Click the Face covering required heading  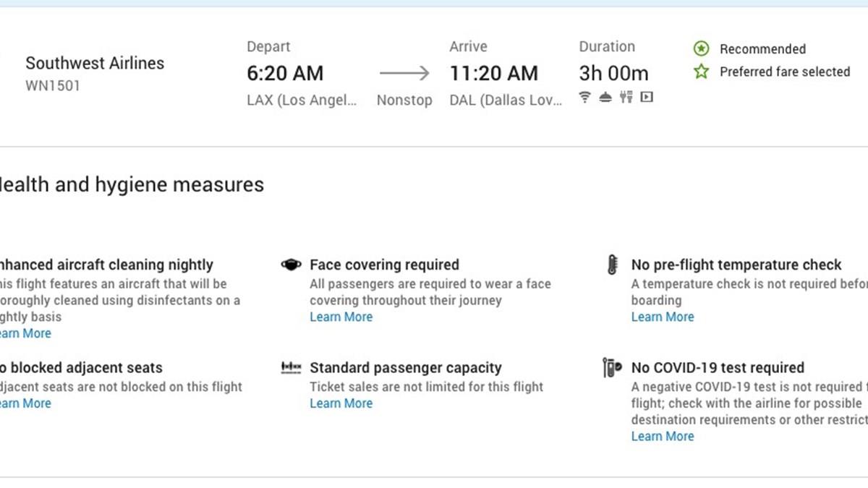pos(384,265)
